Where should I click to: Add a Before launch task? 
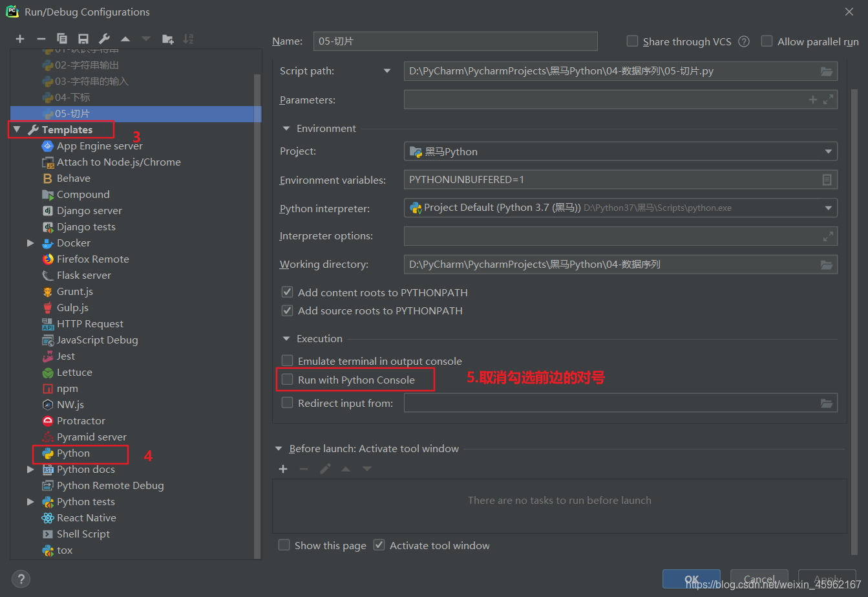coord(283,469)
